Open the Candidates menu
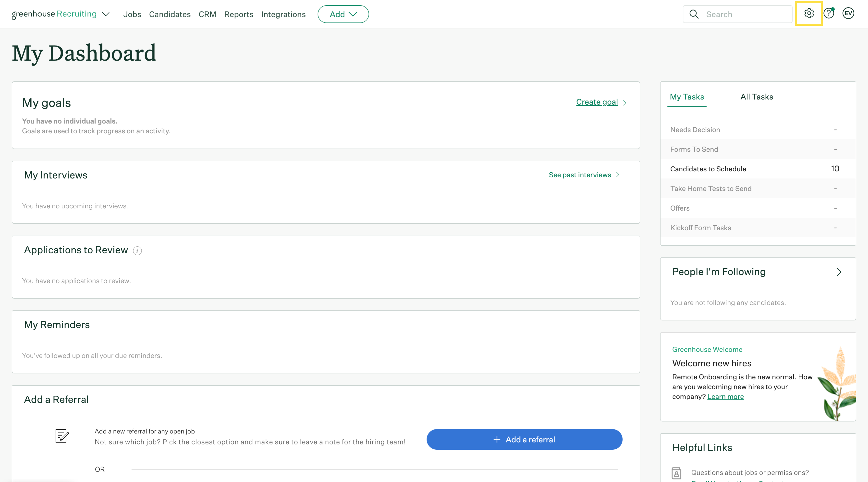 (x=170, y=14)
